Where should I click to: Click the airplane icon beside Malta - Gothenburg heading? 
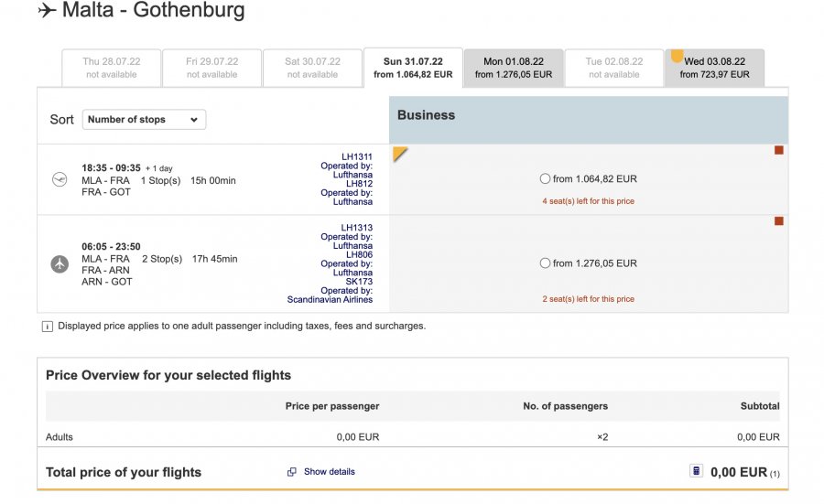[47, 11]
